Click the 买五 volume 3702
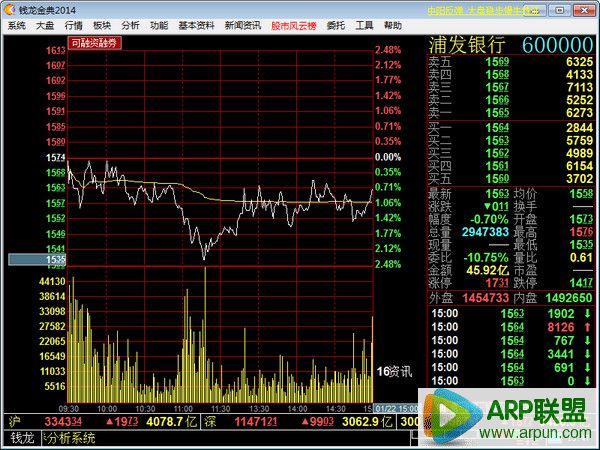 579,179
